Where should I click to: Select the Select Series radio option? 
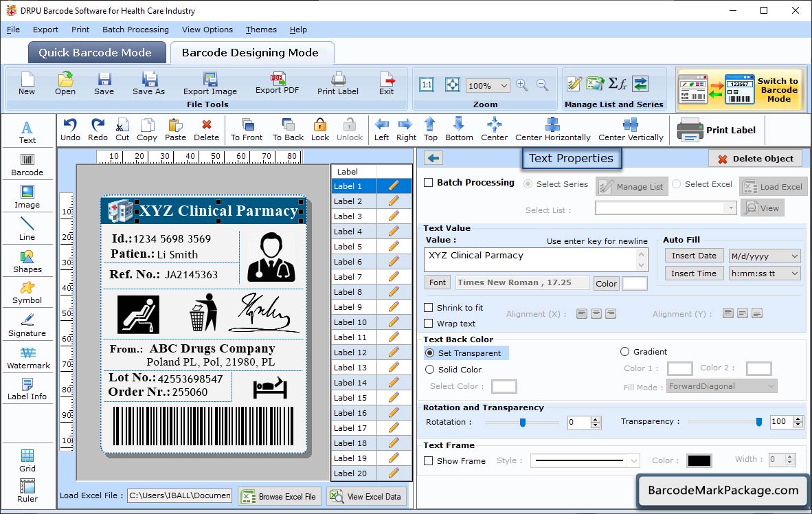[528, 184]
